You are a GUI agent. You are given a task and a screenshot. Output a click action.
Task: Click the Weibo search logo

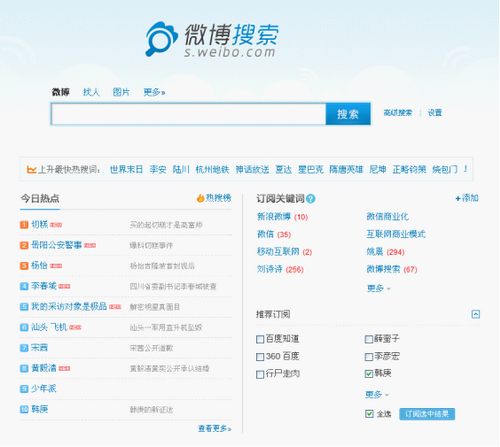(211, 40)
